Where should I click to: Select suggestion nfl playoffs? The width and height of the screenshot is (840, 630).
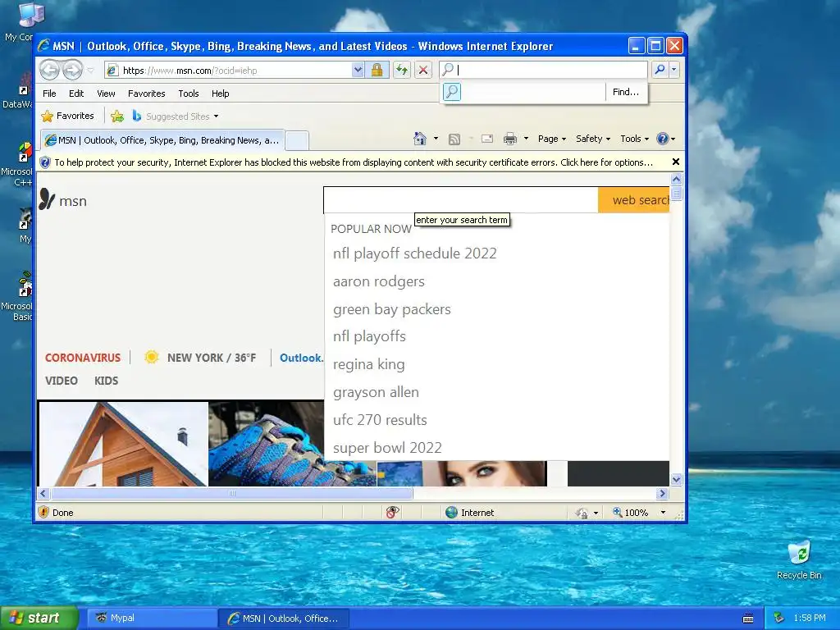369,336
